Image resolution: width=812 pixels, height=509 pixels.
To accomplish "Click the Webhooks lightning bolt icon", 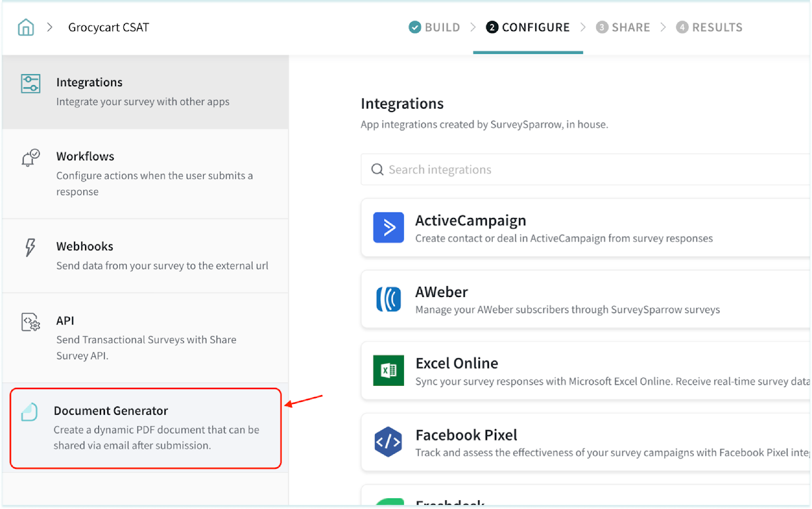I will point(30,248).
